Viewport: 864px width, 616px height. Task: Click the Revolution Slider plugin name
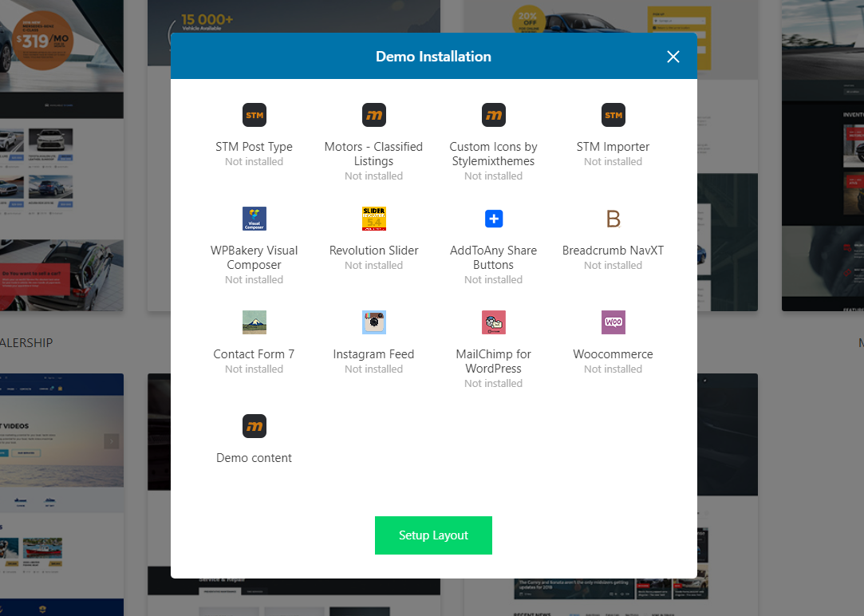point(373,251)
